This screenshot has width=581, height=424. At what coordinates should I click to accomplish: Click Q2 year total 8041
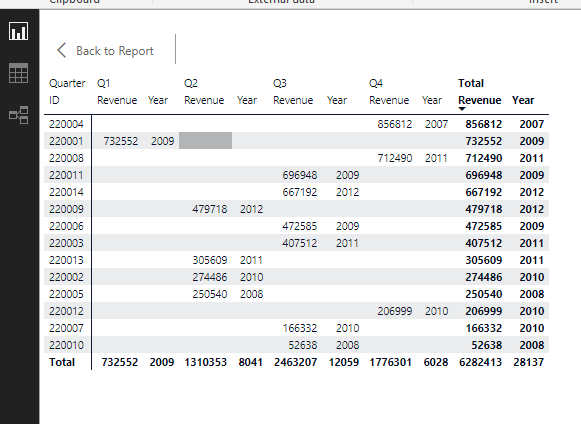tap(250, 362)
